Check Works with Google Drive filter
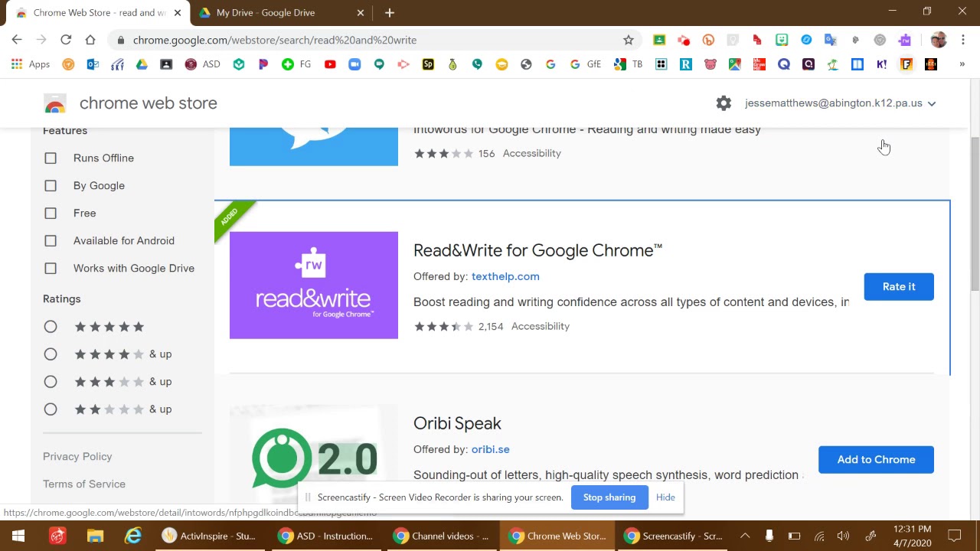Viewport: 980px width, 551px height. click(x=51, y=268)
